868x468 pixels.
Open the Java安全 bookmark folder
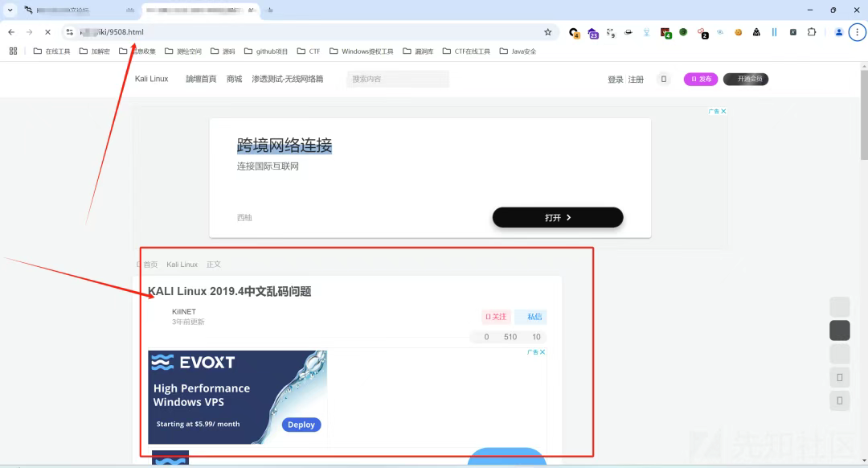(518, 51)
